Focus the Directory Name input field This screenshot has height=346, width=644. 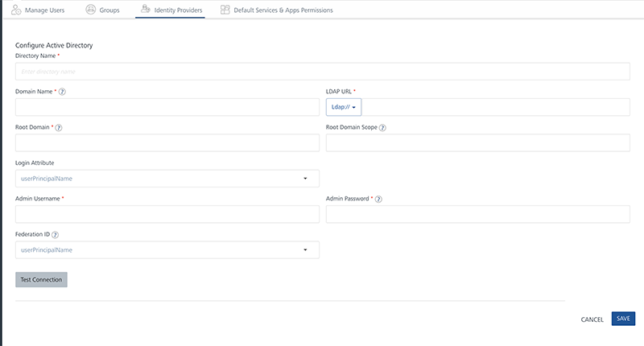pyautogui.click(x=322, y=72)
